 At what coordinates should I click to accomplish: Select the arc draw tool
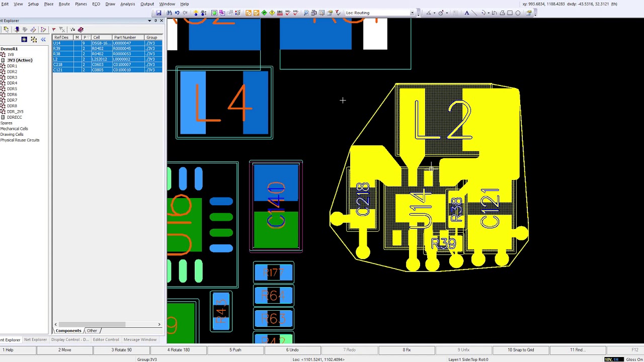tap(483, 13)
